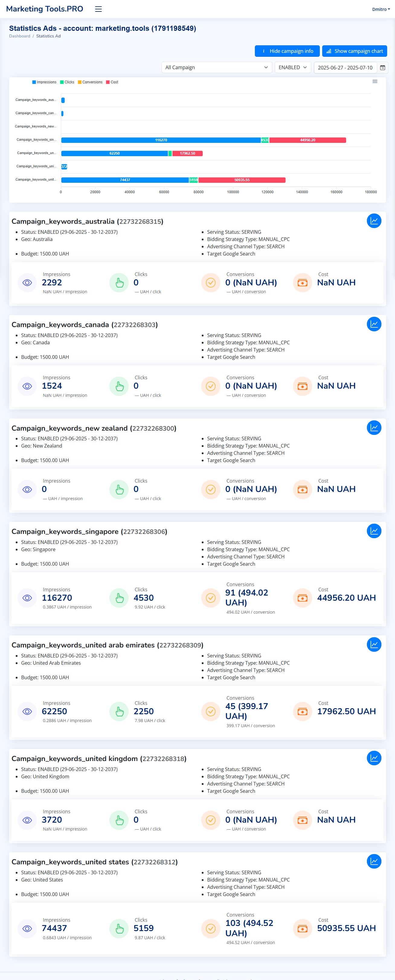This screenshot has height=980, width=395.
Task: Click the date range input field
Action: click(345, 68)
